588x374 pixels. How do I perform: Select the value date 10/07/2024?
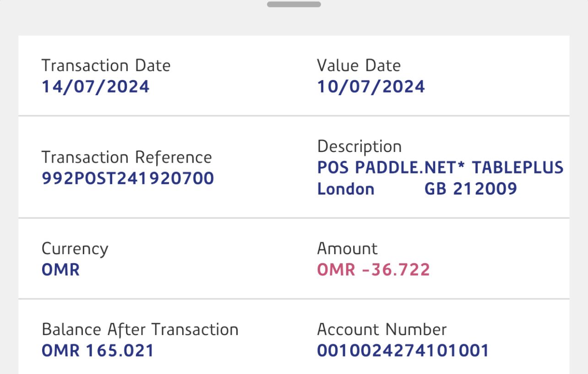pos(371,87)
